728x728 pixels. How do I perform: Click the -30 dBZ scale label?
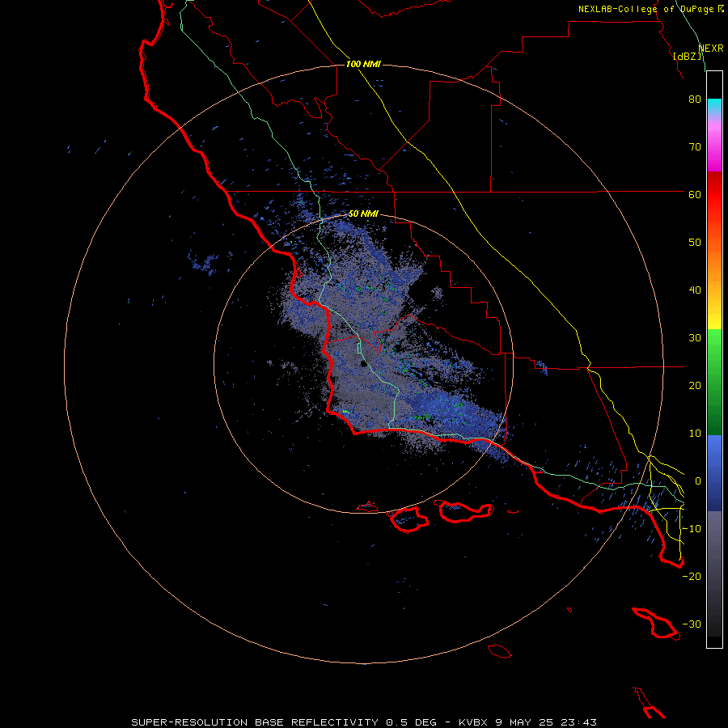tap(692, 624)
